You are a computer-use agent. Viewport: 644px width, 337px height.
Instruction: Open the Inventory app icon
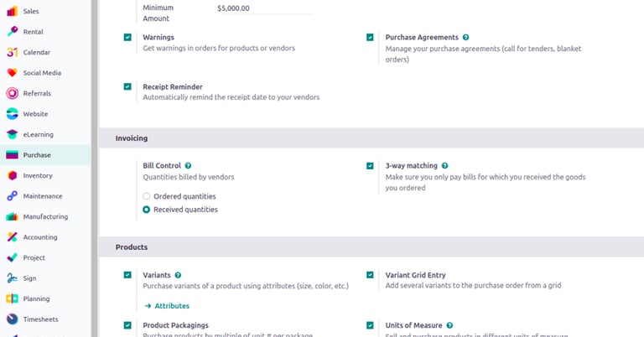(13, 175)
